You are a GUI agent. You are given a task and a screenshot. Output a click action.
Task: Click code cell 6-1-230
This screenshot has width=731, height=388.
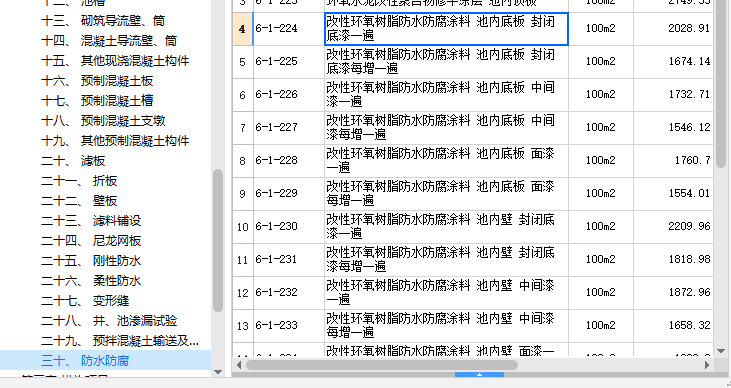(289, 227)
